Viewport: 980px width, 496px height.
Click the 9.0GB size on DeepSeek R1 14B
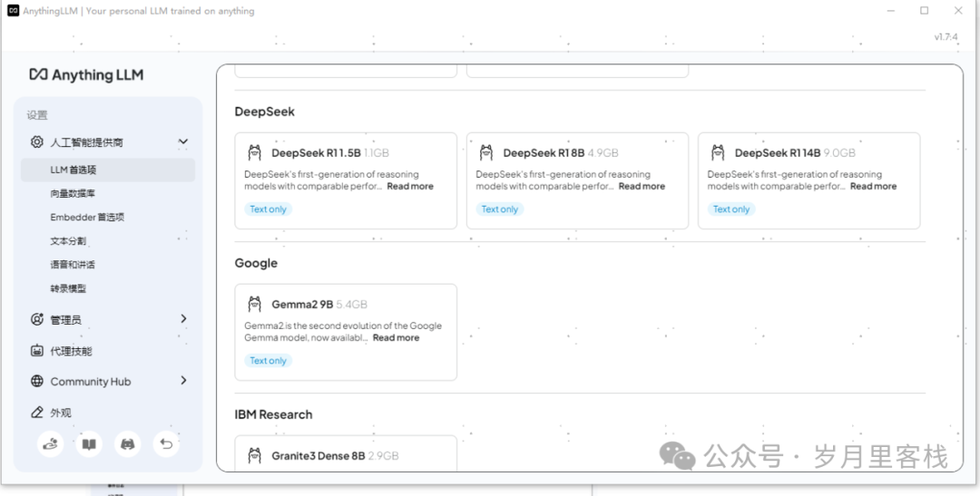coord(839,153)
